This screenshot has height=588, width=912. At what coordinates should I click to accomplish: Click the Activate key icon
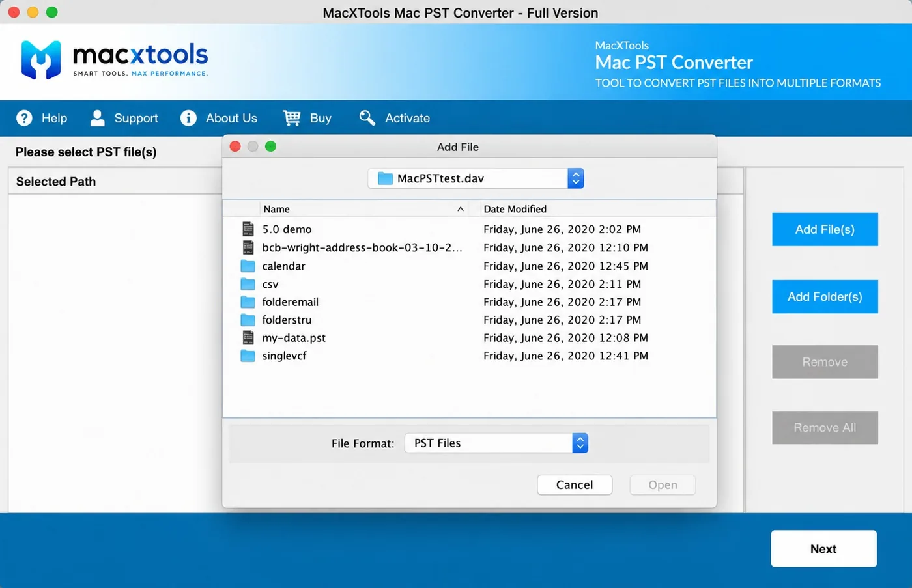coord(367,118)
